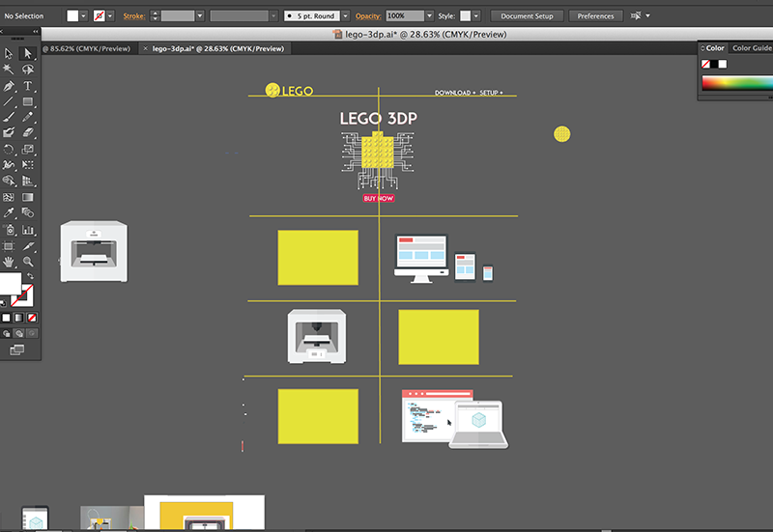The height and width of the screenshot is (532, 773).
Task: Select the Zoom tool
Action: click(x=28, y=262)
